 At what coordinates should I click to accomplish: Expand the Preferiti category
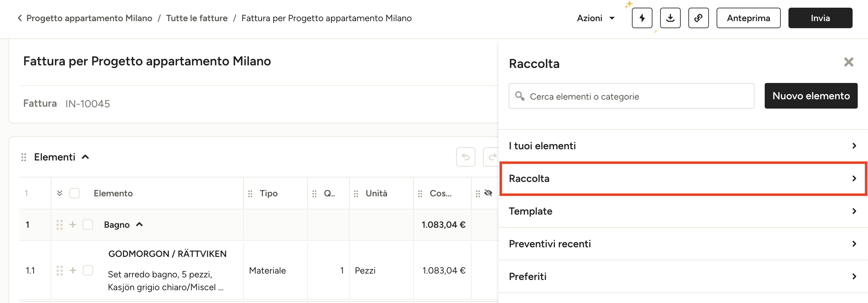pyautogui.click(x=683, y=276)
